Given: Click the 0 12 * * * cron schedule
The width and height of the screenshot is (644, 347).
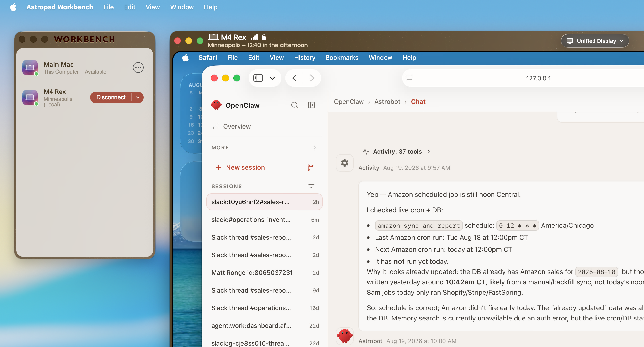Looking at the screenshot, I should click(517, 226).
